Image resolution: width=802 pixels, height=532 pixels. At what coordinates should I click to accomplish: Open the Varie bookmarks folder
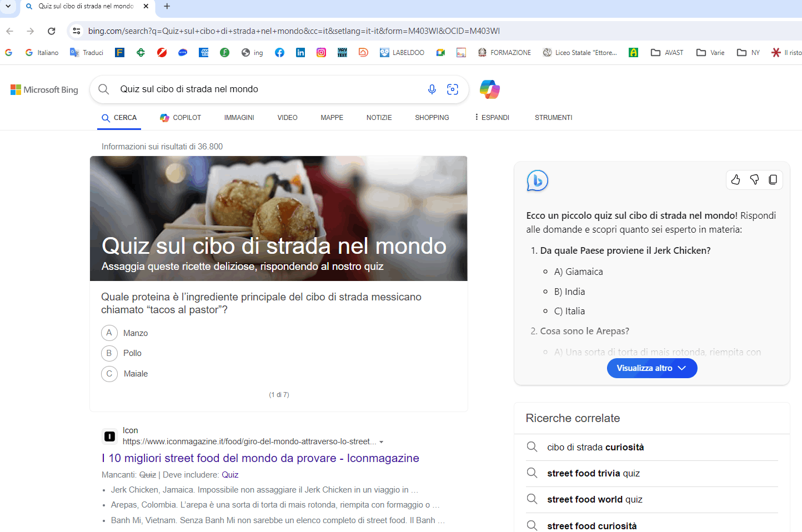(x=710, y=52)
